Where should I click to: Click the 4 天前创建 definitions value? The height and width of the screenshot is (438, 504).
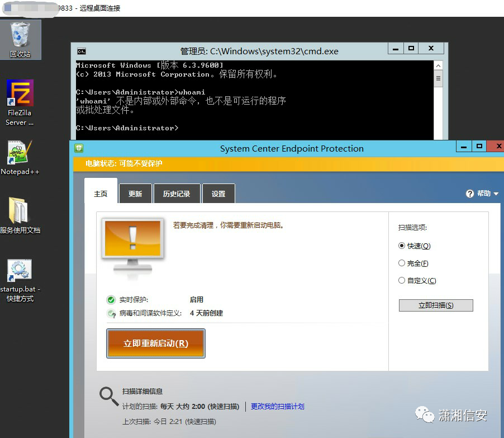[x=206, y=313]
